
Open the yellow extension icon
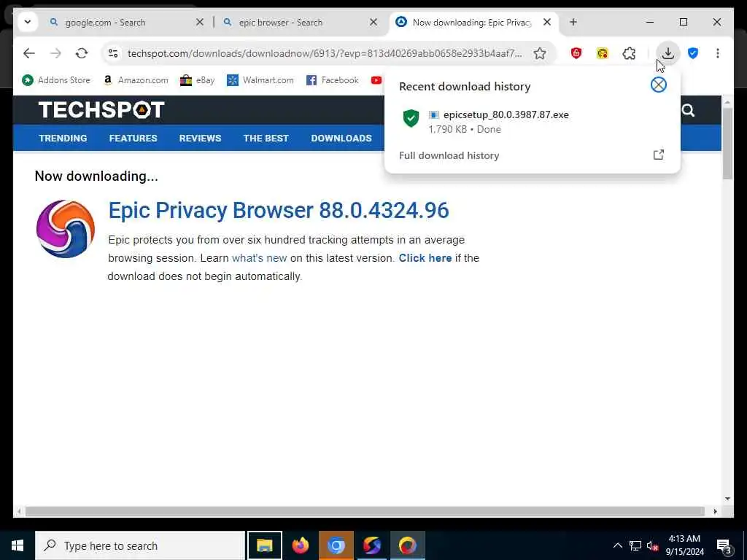pos(602,53)
